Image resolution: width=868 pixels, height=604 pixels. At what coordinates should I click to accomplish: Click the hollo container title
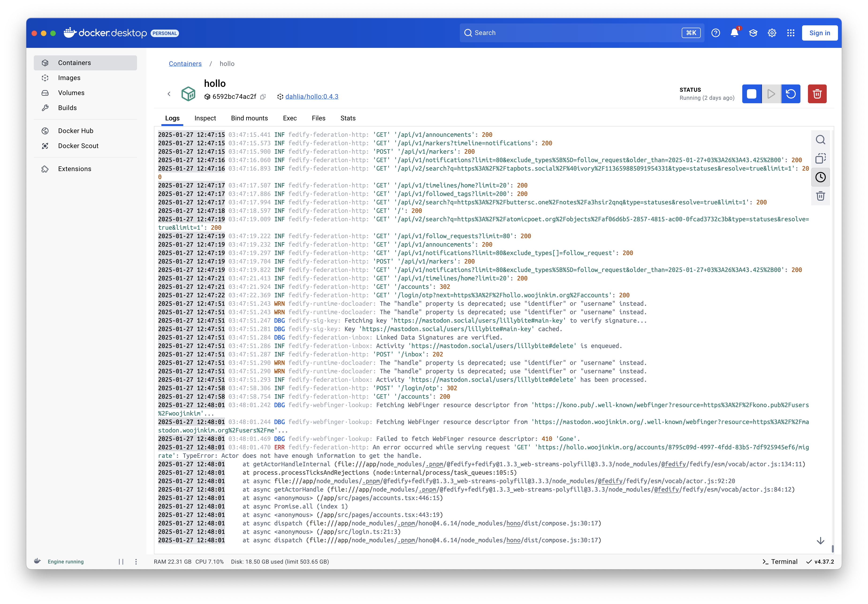coord(215,84)
